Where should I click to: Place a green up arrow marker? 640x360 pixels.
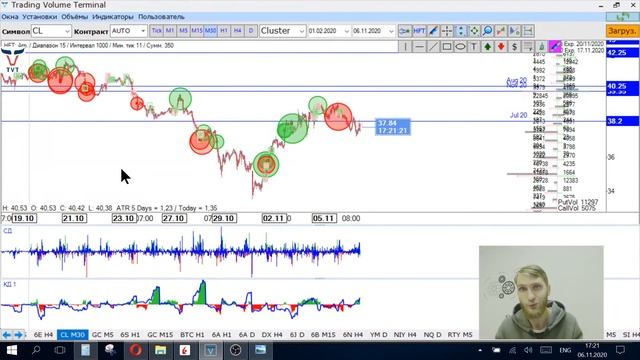[x=487, y=47]
